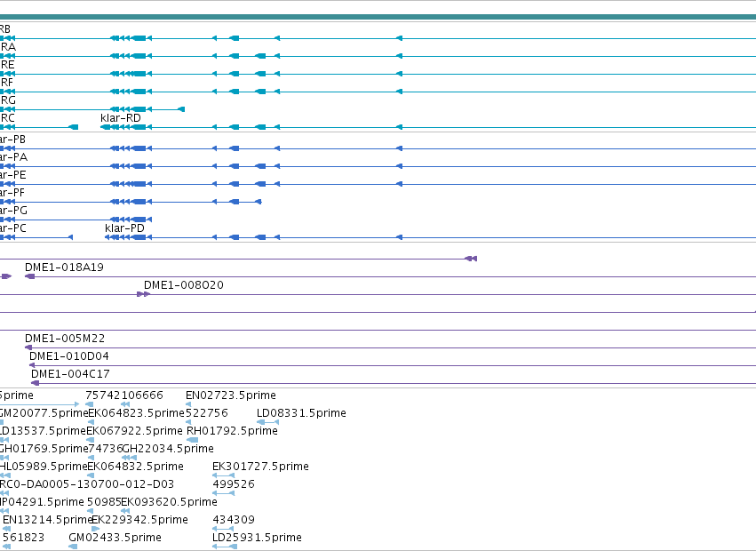The height and width of the screenshot is (551, 756).
Task: Click the HL05989.5prime label
Action: pyautogui.click(x=44, y=467)
